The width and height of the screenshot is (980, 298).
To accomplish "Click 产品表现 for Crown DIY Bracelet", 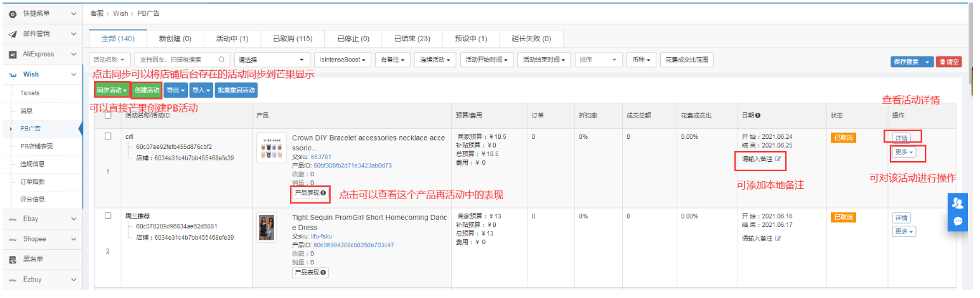I will [x=310, y=193].
